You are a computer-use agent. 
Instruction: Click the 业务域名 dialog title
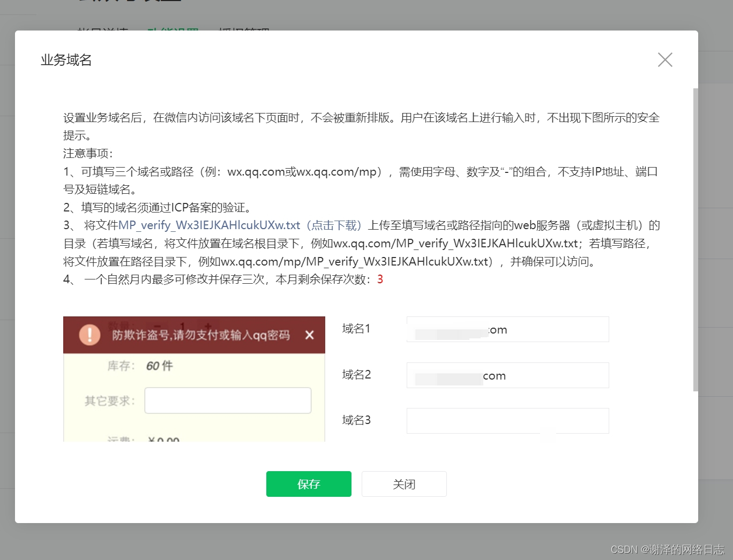click(x=66, y=60)
